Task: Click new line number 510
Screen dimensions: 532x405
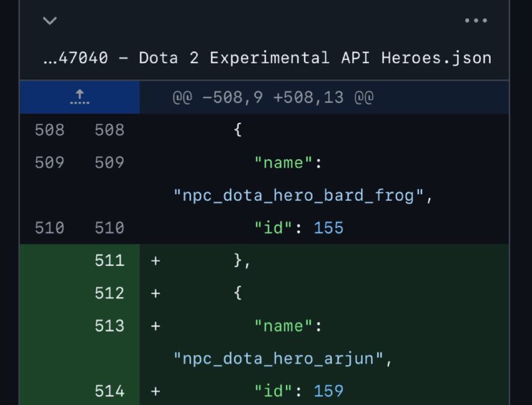Action: coord(110,228)
